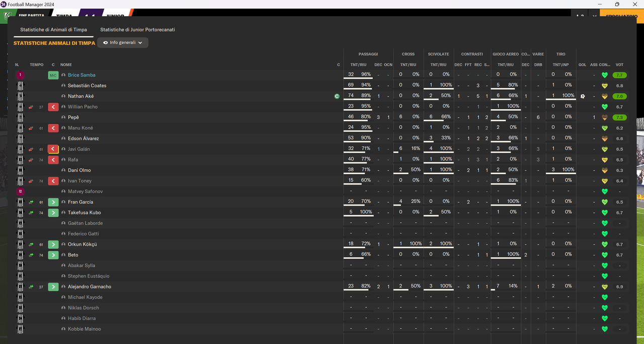
Task: Click the SCIVOLATE group column header
Action: 438,54
